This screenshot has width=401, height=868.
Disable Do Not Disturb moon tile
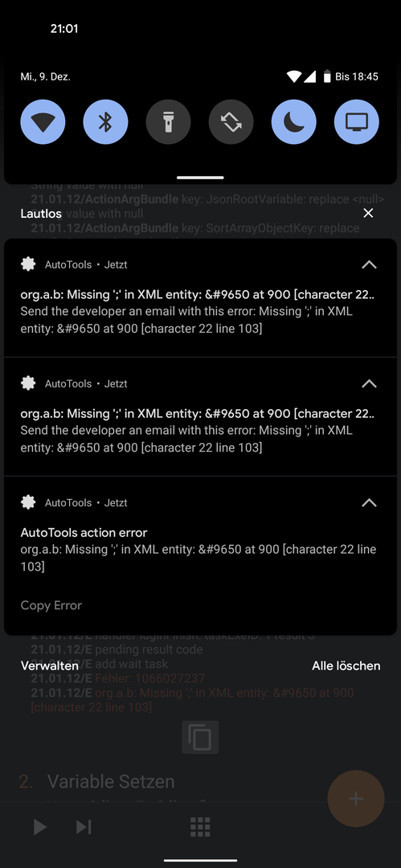click(293, 122)
